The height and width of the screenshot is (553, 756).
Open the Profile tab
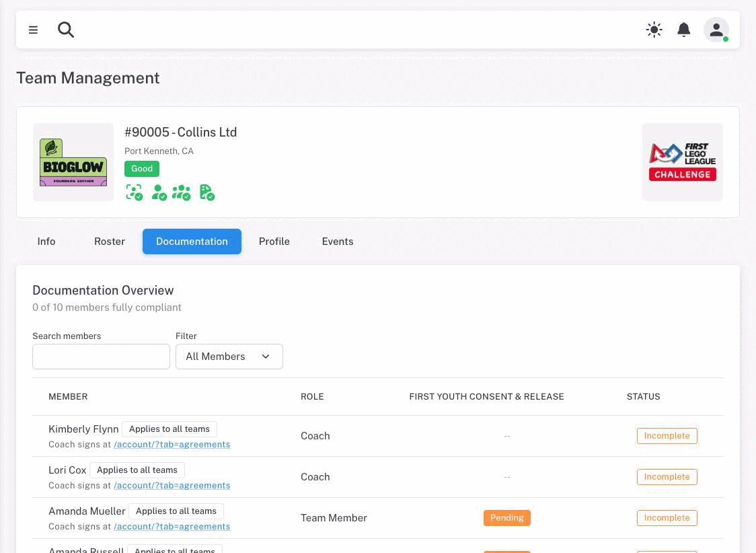(x=274, y=242)
